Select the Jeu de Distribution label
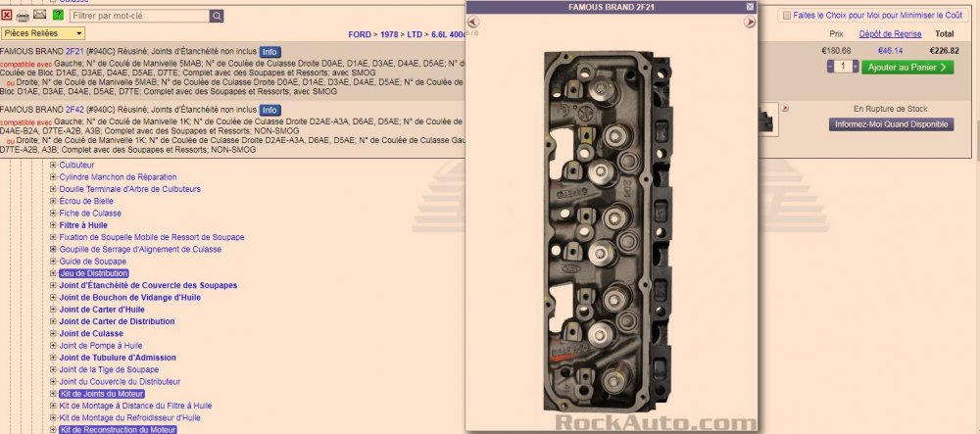Viewport: 980px width, 434px height. click(94, 273)
